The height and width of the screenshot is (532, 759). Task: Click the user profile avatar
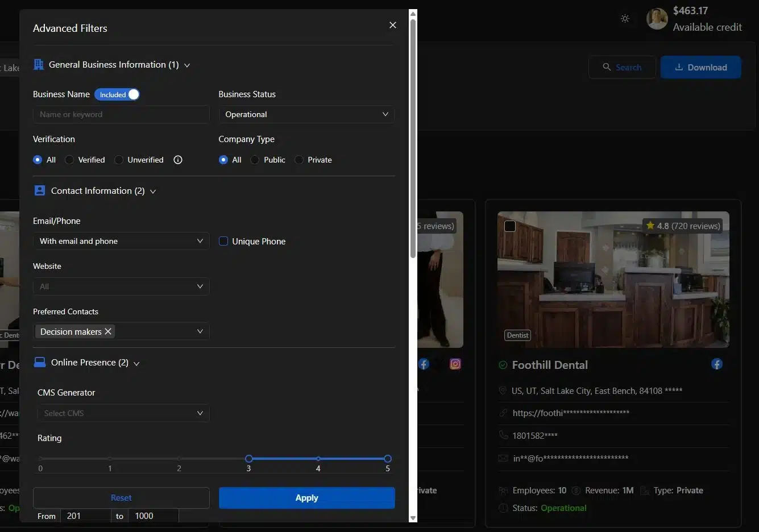coord(657,19)
